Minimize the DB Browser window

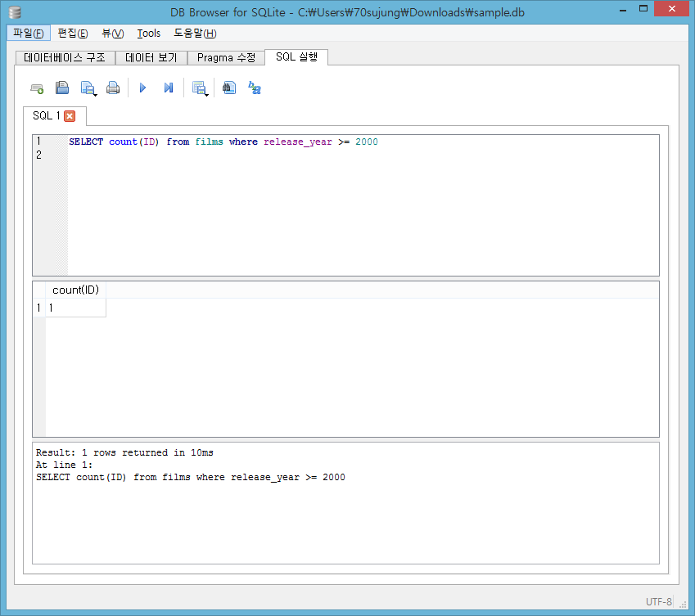coord(623,10)
